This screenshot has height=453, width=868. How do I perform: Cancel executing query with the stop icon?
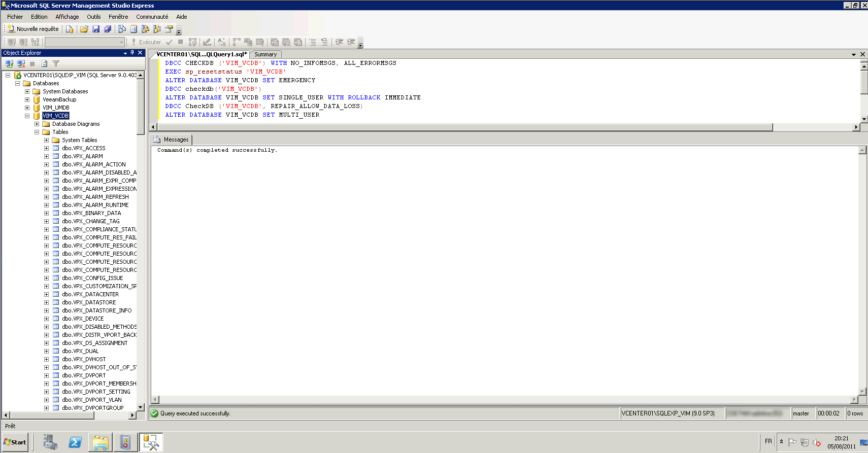[x=180, y=42]
